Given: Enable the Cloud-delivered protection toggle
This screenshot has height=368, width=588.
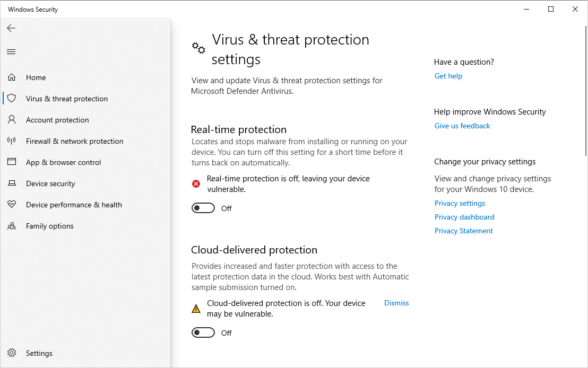Looking at the screenshot, I should click(203, 333).
